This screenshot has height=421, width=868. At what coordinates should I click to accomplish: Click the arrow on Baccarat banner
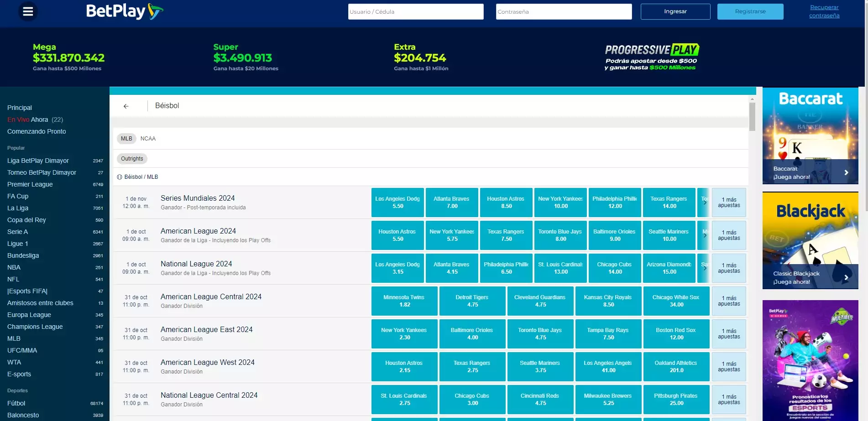[846, 172]
